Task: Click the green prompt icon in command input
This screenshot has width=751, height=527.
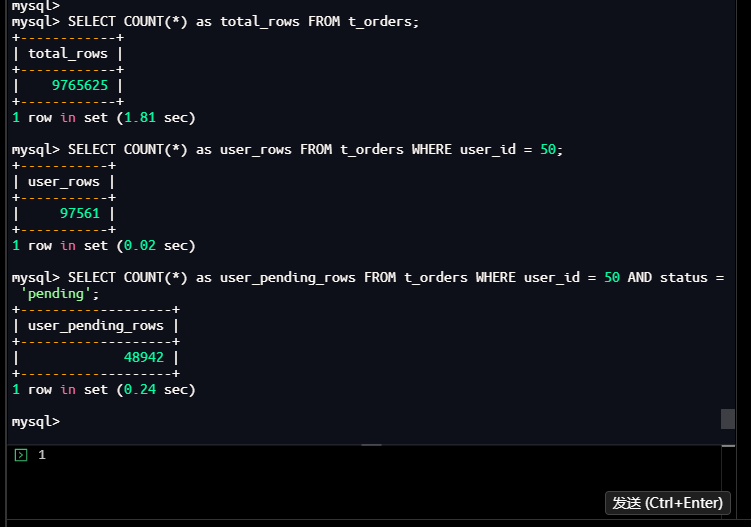Action: (21, 455)
